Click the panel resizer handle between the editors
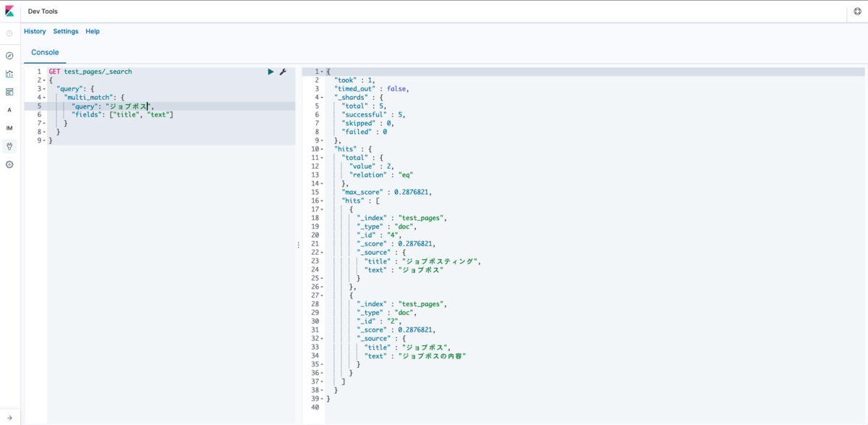 point(298,245)
